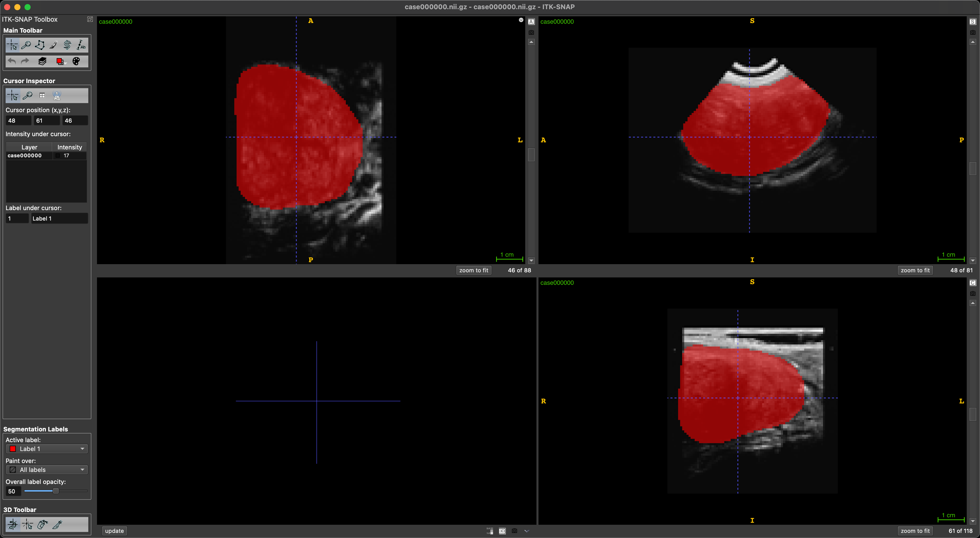Open the Active label dropdown
The height and width of the screenshot is (538, 980).
[x=47, y=449]
